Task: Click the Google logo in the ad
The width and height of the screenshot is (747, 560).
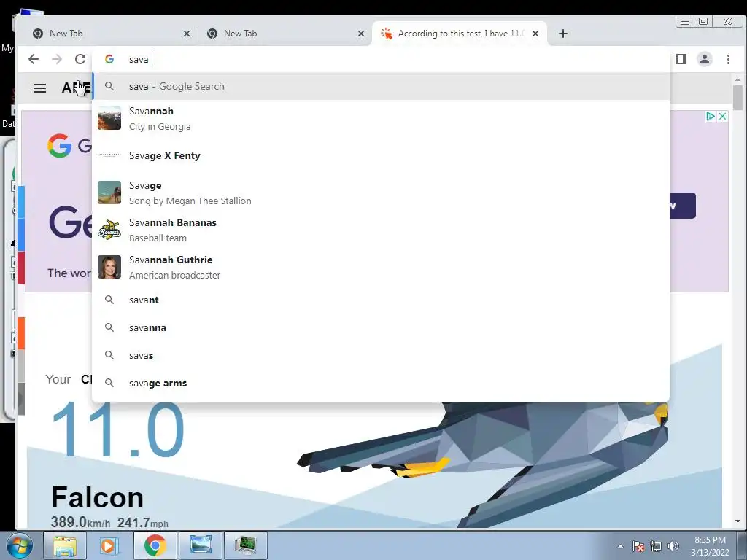Action: 60,145
